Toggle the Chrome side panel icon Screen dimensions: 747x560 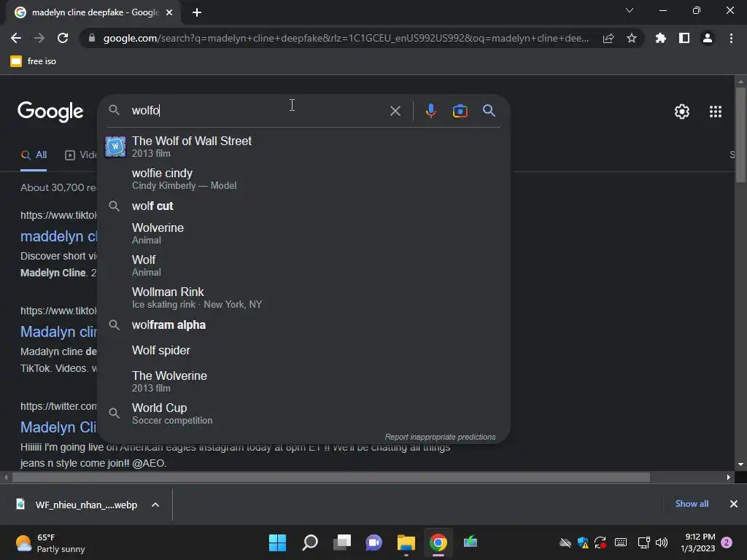(x=684, y=38)
